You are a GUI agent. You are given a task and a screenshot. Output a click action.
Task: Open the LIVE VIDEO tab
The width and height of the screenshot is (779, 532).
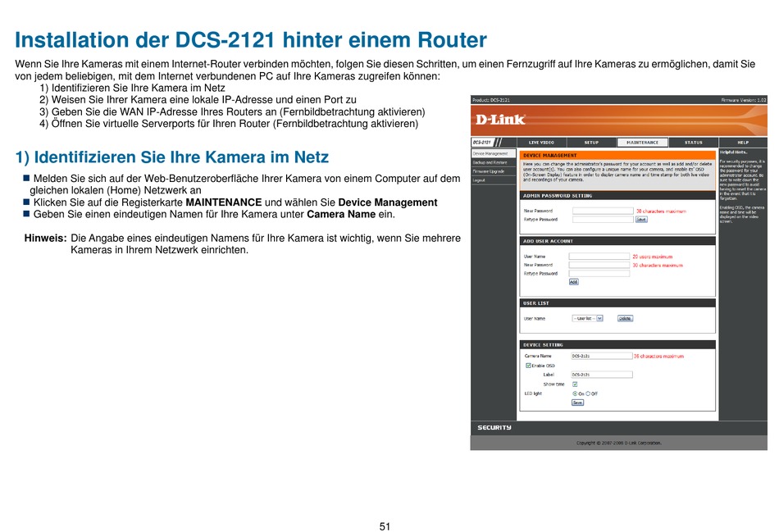pos(541,143)
